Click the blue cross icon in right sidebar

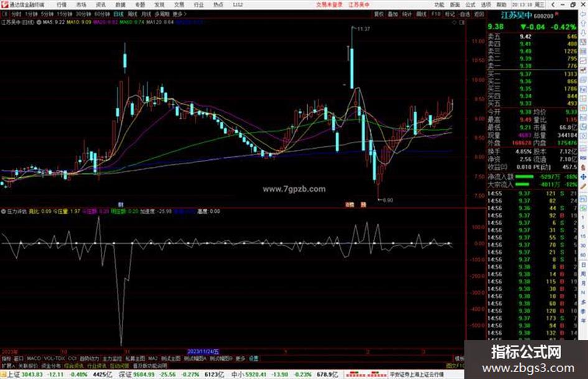click(583, 177)
